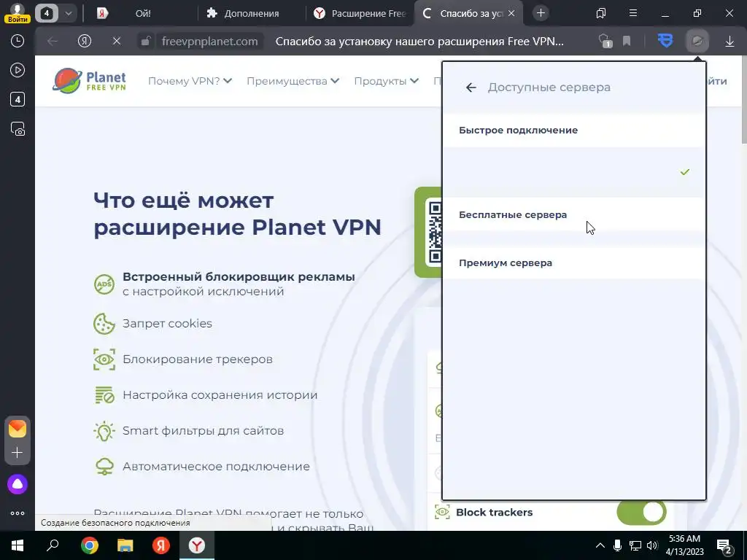Open the tabs counter icon in sidebar
Image resolution: width=747 pixels, height=560 pixels.
coord(18,99)
